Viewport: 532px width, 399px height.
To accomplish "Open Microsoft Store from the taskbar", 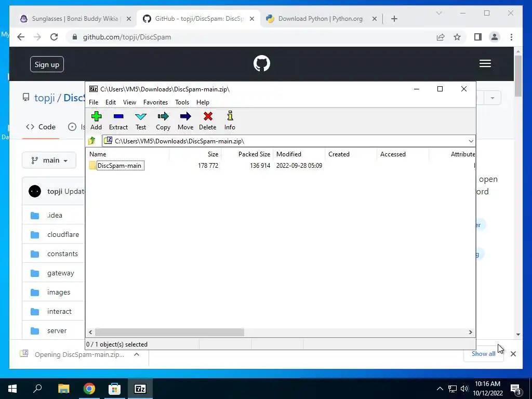I will tap(114, 389).
